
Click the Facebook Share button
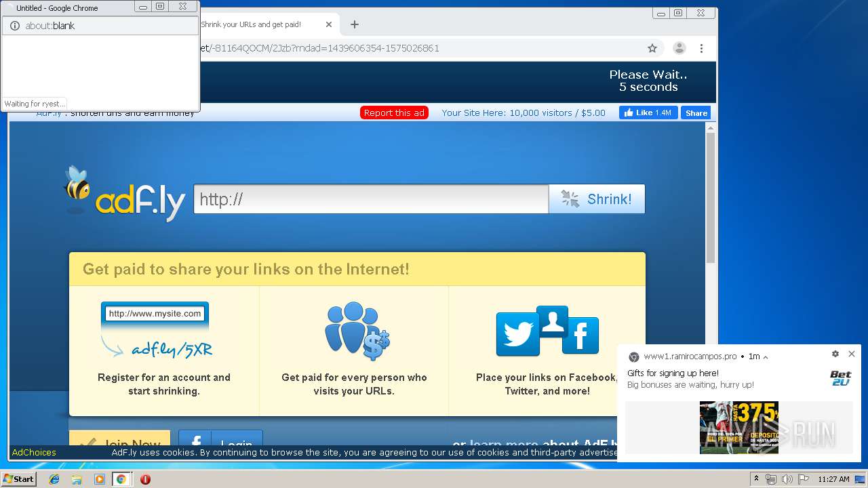pyautogui.click(x=696, y=113)
